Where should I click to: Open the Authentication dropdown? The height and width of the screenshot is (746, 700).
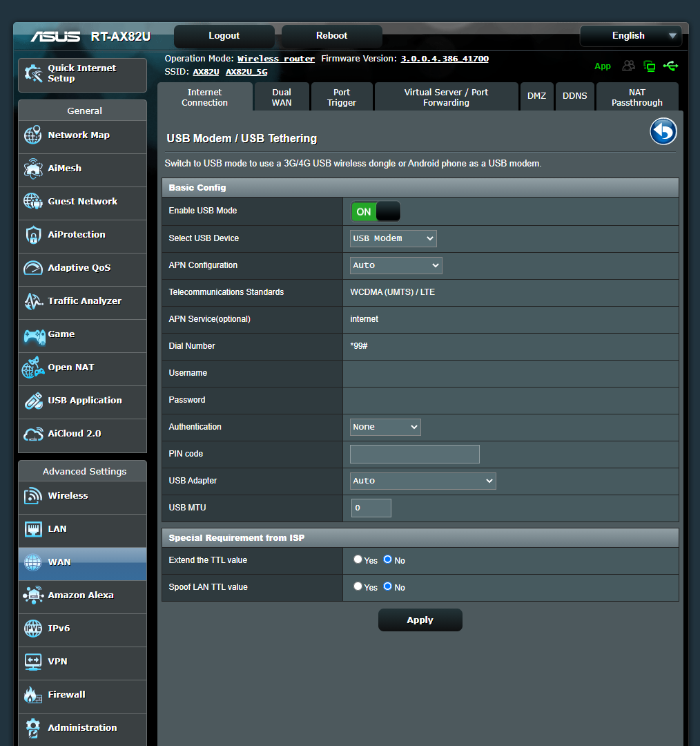[385, 428]
